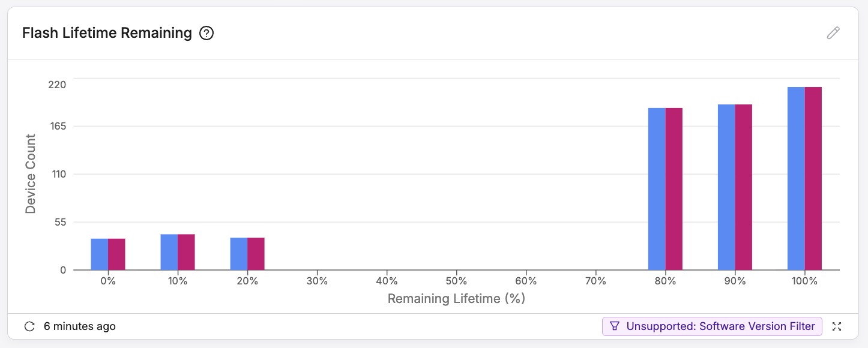Click the magenta bar at 100%
This screenshot has width=868, height=348.
(813, 179)
